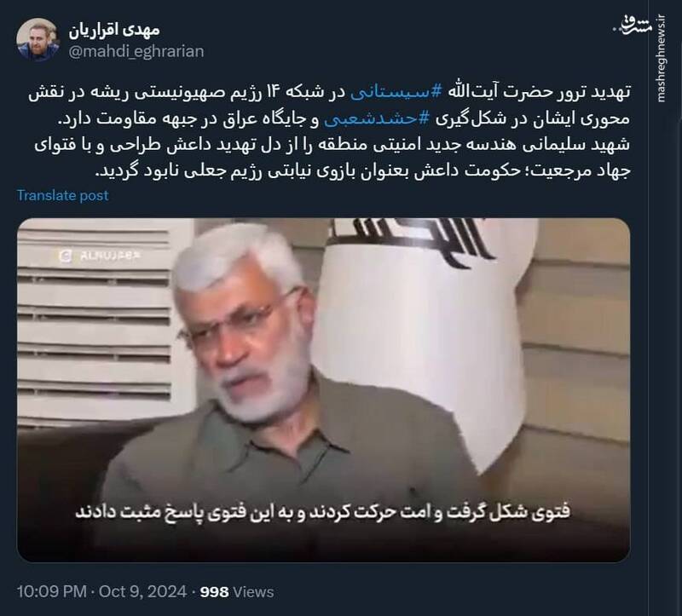Click the ALNUJABA logo icon in the video
This screenshot has width=682, height=616.
[x=66, y=256]
